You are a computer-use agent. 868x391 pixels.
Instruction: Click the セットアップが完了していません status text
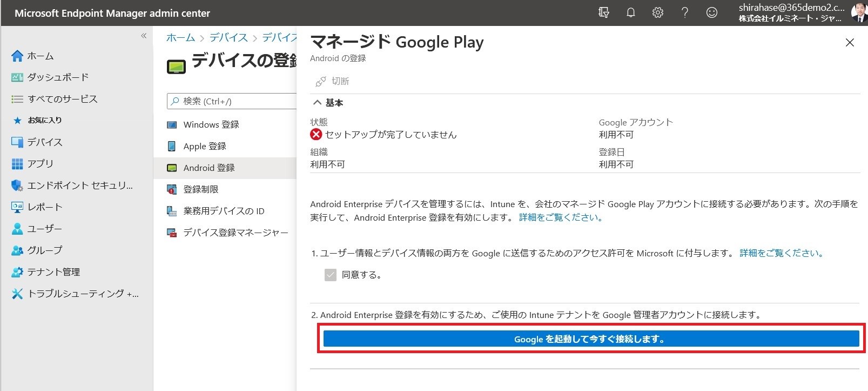(391, 135)
